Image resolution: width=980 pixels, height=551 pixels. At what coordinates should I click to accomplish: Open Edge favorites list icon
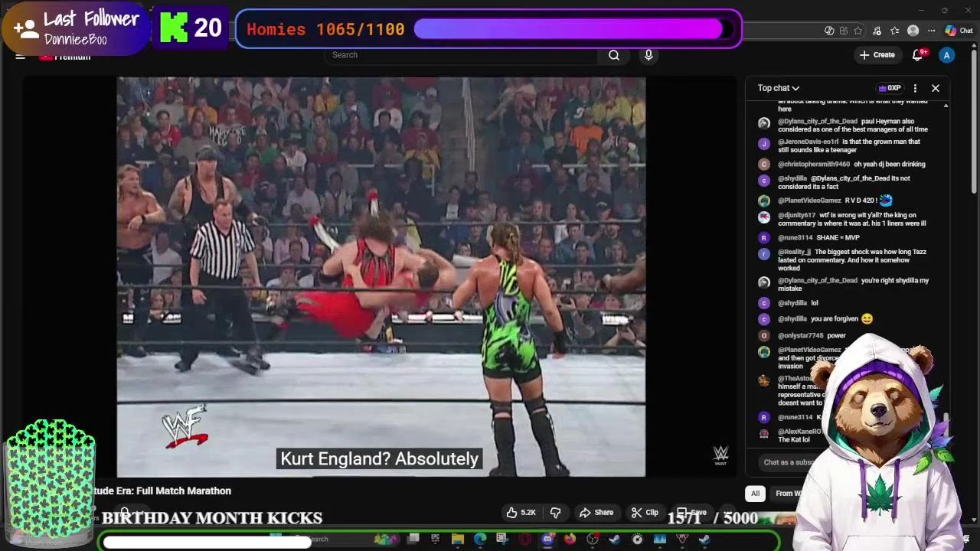coord(894,31)
